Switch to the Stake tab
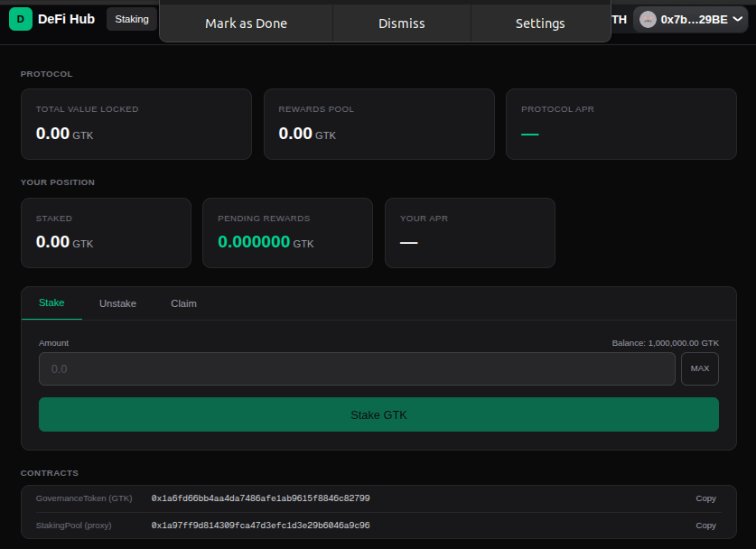 click(51, 303)
